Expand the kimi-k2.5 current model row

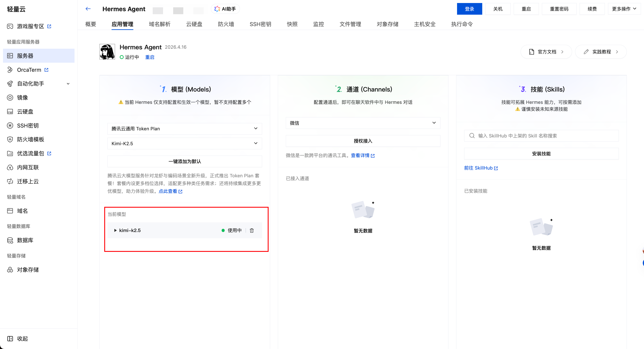pos(115,230)
